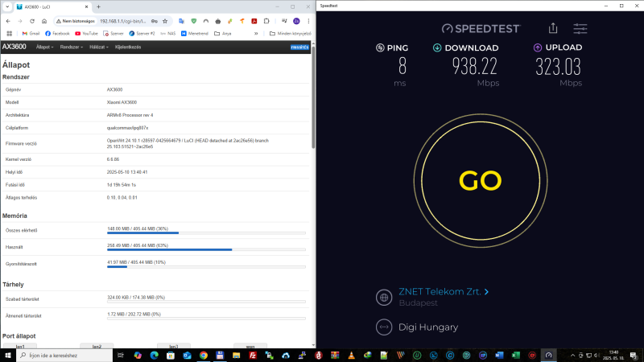Bookmark this page with star icon
Image resolution: width=644 pixels, height=362 pixels.
pos(165,22)
